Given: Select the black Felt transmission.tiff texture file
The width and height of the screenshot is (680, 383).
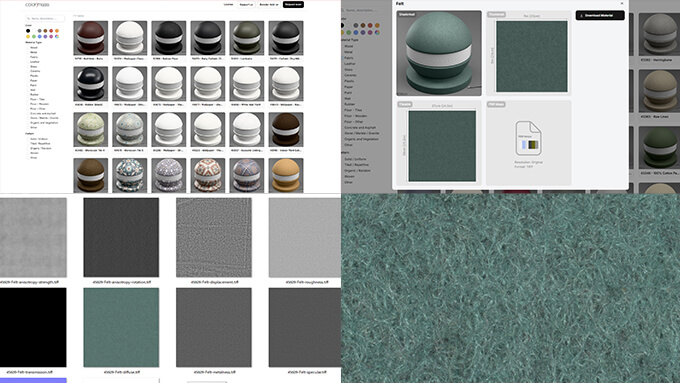Looking at the screenshot, I should coord(33,327).
